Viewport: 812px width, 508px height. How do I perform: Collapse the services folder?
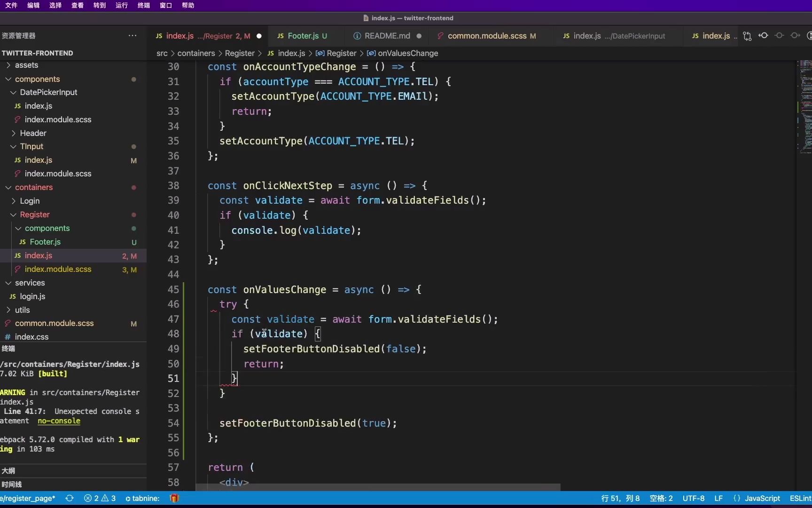coord(73,283)
